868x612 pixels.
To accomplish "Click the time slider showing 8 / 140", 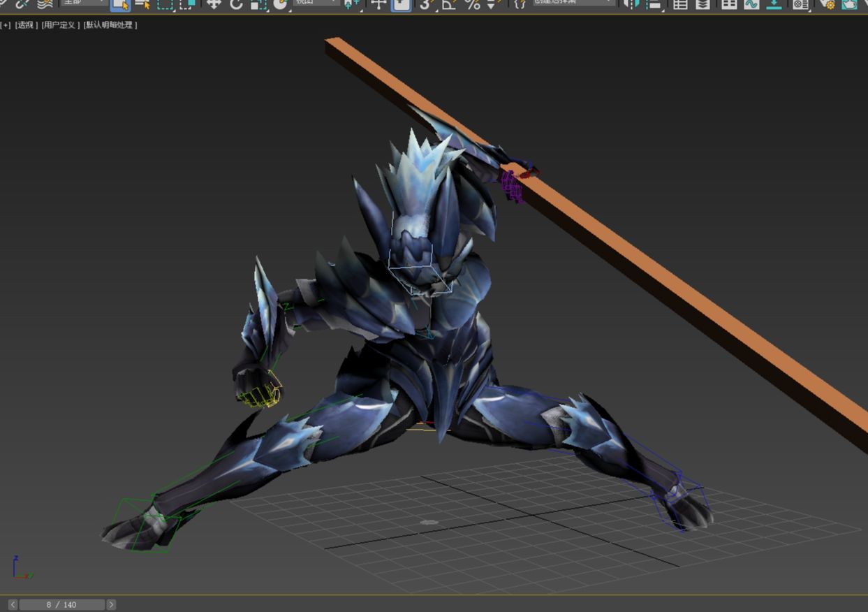I will 61,604.
